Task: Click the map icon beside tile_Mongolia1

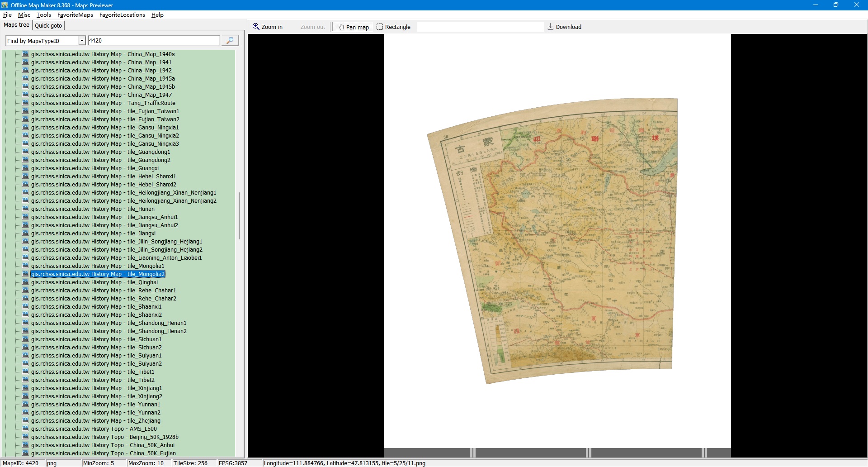Action: click(25, 266)
